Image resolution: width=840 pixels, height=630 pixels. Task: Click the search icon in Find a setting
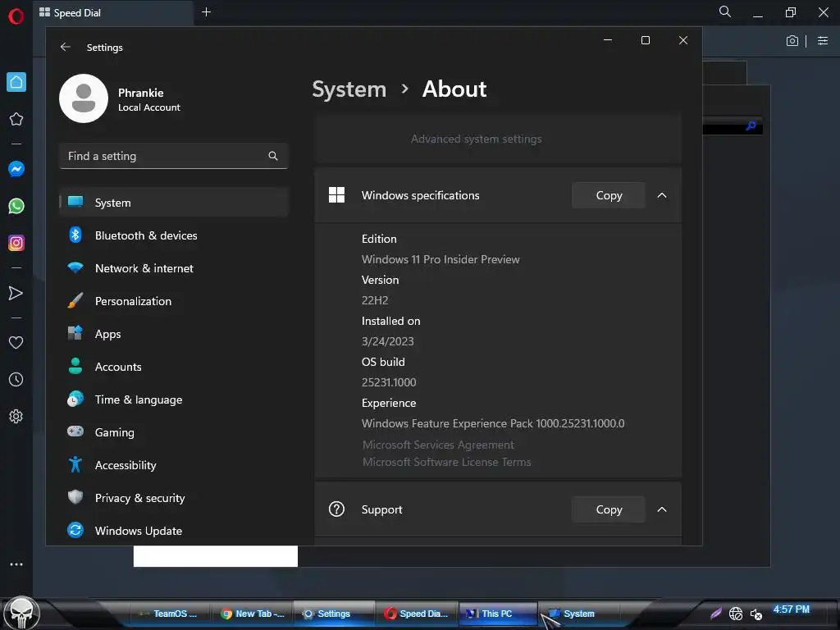click(272, 156)
